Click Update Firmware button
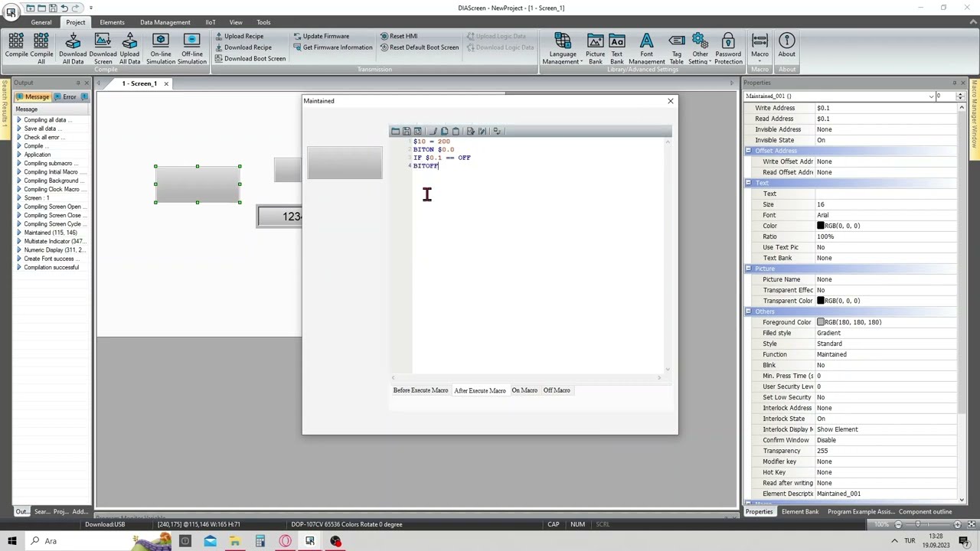980x551 pixels. 322,36
